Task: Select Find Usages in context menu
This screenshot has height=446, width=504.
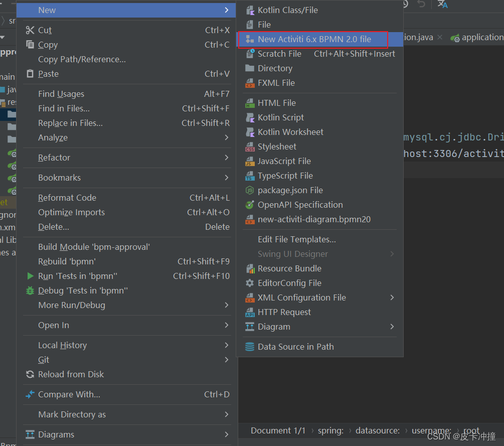Action: pyautogui.click(x=127, y=94)
